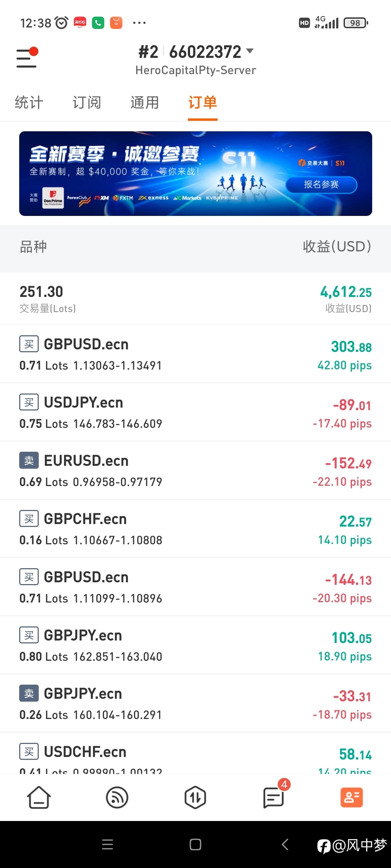Tap the Android recent apps menu icon
Viewport: 391px width, 868px height.
[108, 844]
